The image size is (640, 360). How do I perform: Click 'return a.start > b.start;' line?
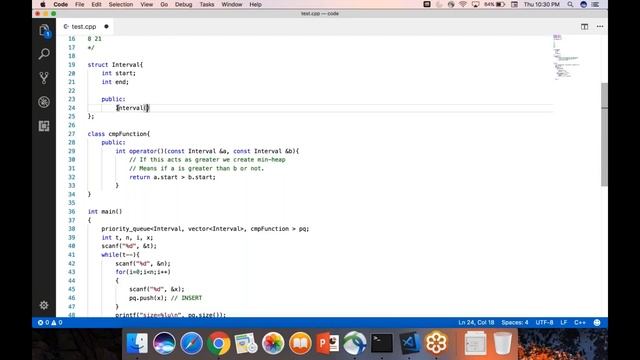point(172,177)
